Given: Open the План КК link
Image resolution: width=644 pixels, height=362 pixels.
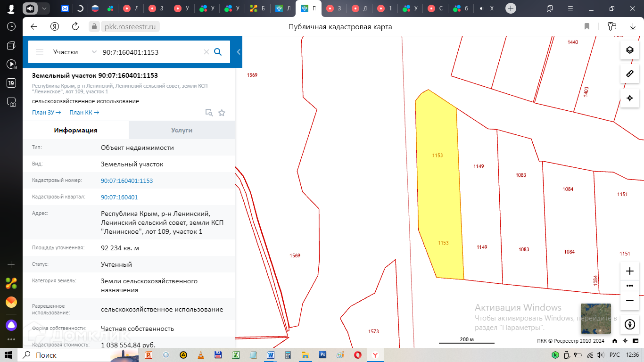Looking at the screenshot, I should [84, 113].
